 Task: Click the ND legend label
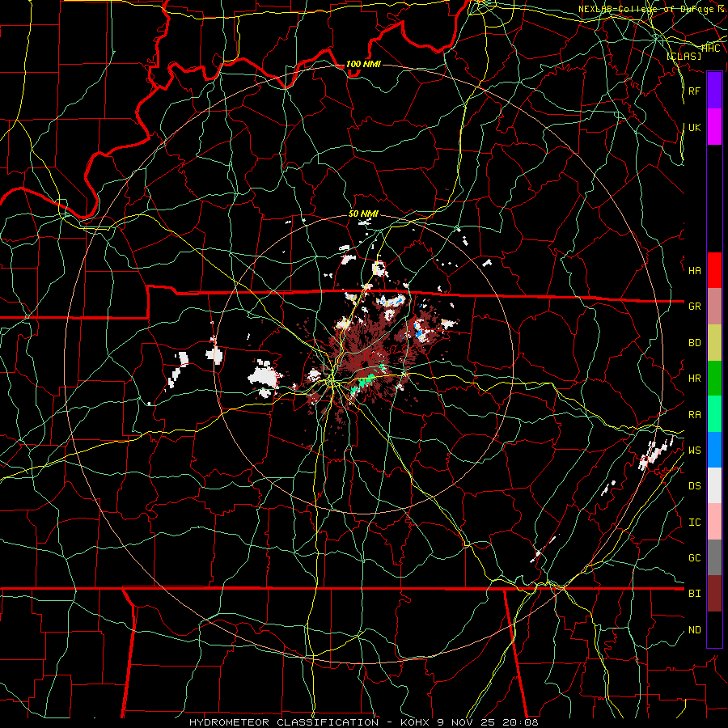click(x=694, y=630)
